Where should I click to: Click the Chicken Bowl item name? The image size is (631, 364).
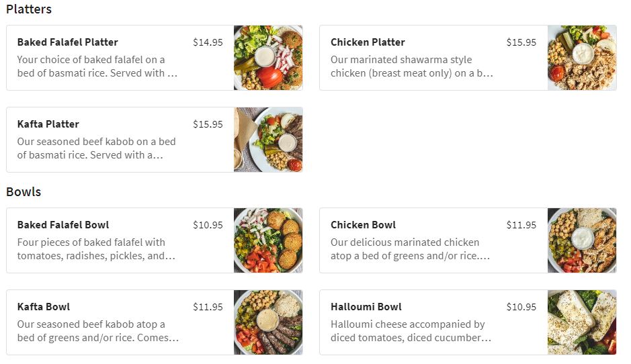click(x=363, y=225)
